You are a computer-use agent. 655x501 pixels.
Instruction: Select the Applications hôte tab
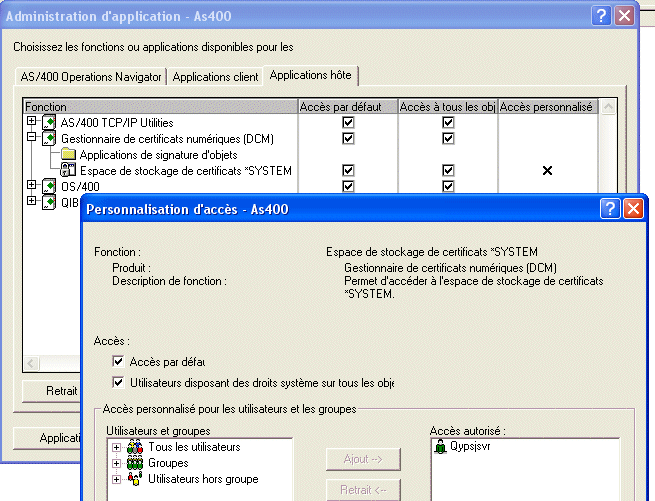point(310,75)
